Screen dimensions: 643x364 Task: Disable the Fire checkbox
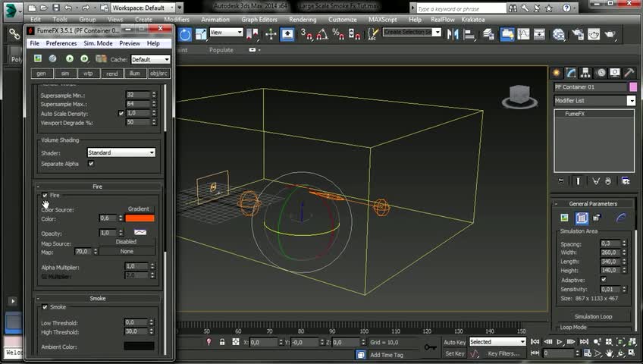point(45,196)
